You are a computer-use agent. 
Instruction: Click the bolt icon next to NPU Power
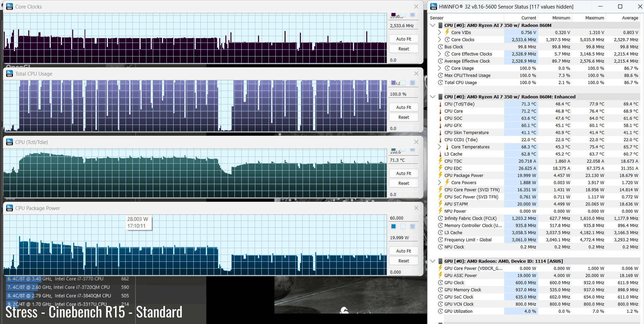(x=440, y=211)
